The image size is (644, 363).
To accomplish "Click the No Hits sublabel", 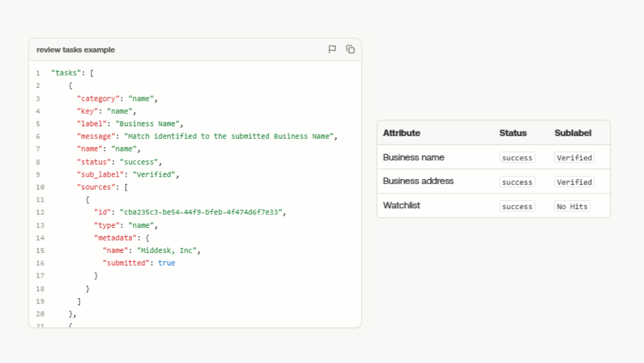I will [x=572, y=206].
